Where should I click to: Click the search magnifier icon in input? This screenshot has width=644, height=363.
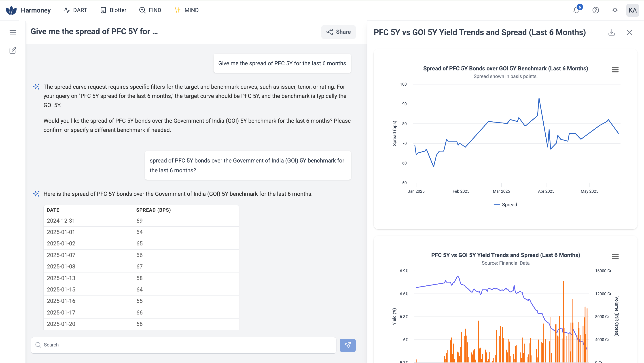(x=38, y=345)
